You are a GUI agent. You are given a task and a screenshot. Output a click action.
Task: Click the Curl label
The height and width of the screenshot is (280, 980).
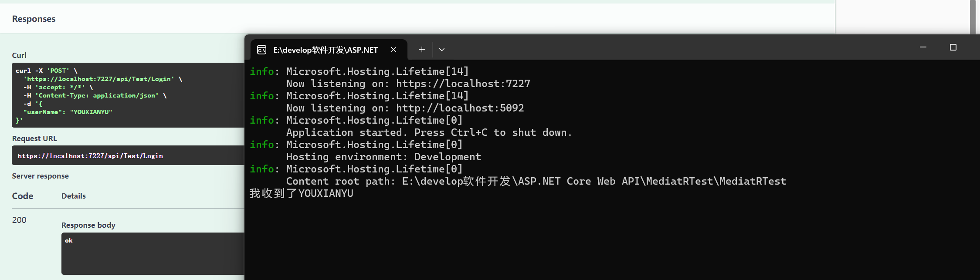19,55
